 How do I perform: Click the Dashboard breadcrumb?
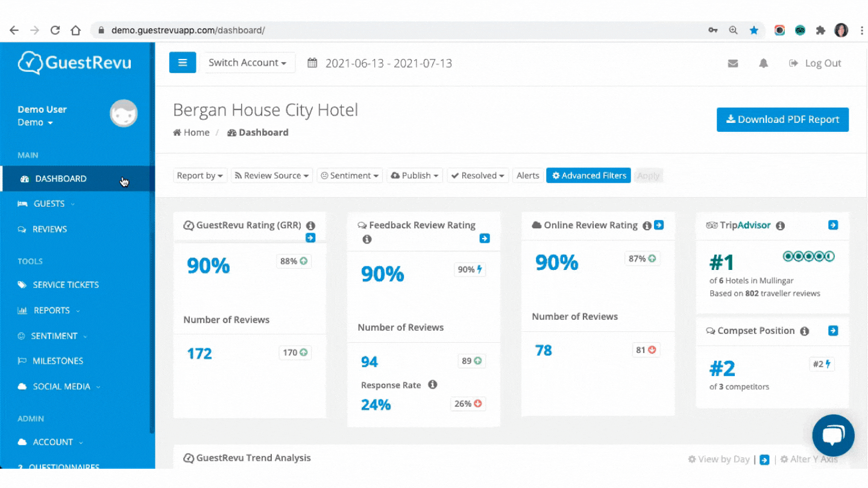[x=258, y=133]
